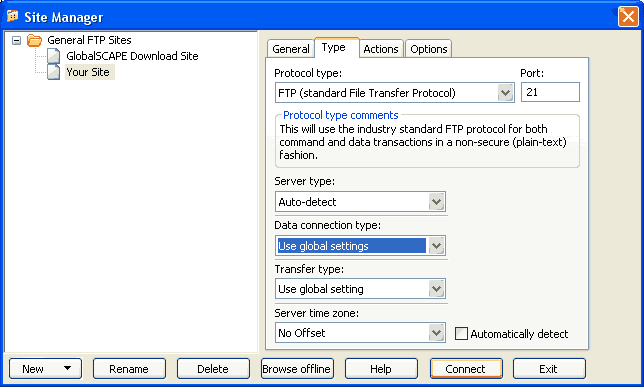This screenshot has width=644, height=387.
Task: Click the GlobalSCAPE Download Site page icon
Action: click(53, 56)
